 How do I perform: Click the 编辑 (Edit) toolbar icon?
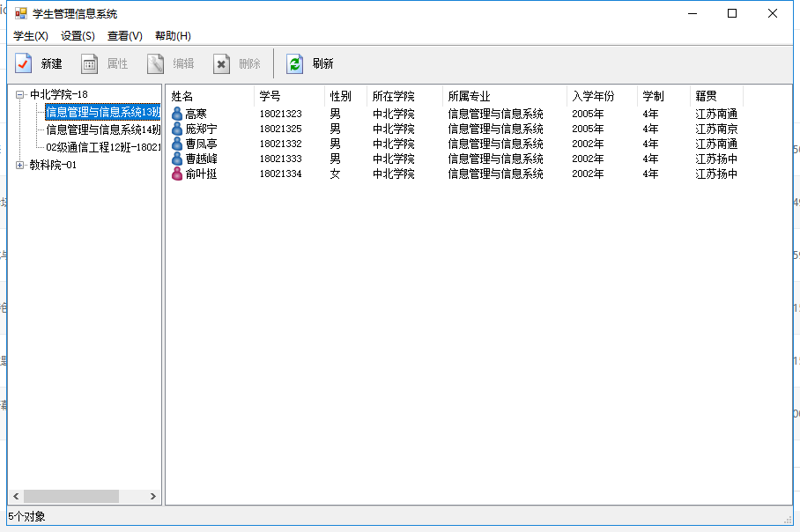point(156,63)
